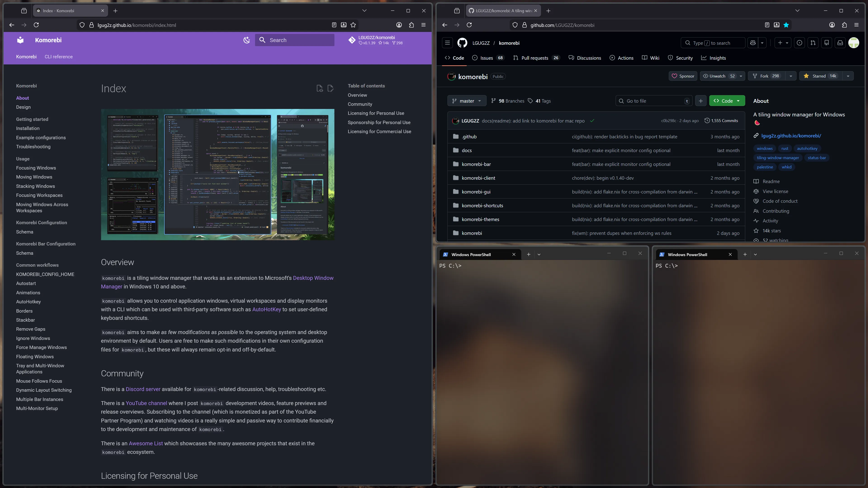Screen dimensions: 868x488
Task: Switch to the CLI reference tab
Action: 59,57
